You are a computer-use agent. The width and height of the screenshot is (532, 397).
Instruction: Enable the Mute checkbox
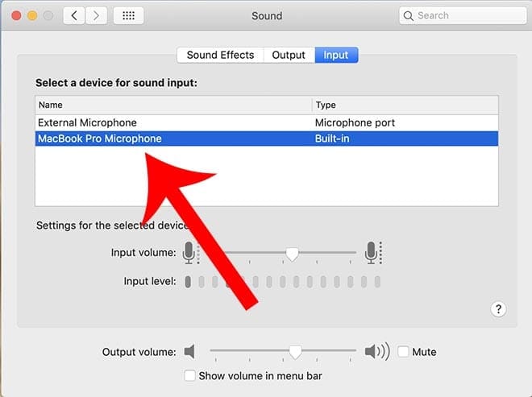pyautogui.click(x=404, y=352)
